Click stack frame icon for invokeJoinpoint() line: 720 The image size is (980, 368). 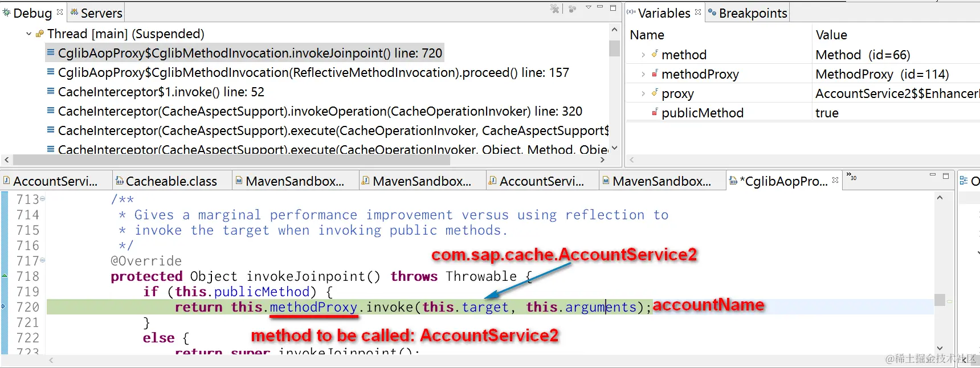pos(51,53)
